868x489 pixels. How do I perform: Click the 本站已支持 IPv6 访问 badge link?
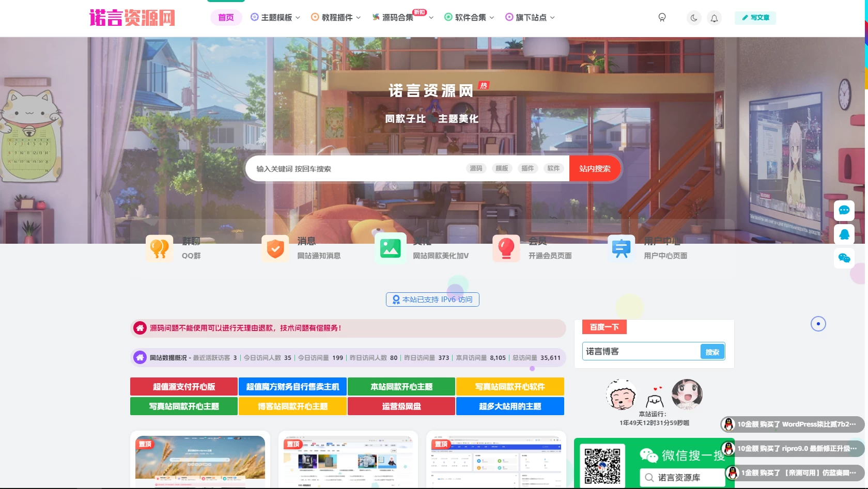point(432,299)
